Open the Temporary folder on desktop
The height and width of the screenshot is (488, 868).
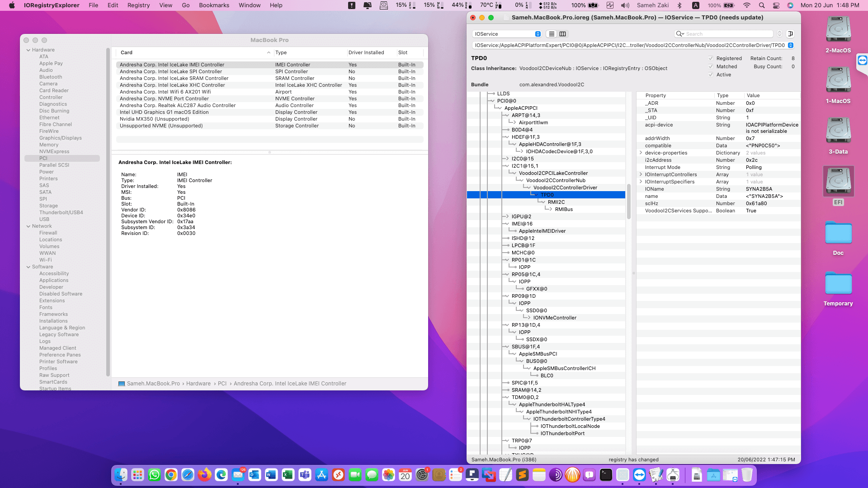click(x=838, y=289)
